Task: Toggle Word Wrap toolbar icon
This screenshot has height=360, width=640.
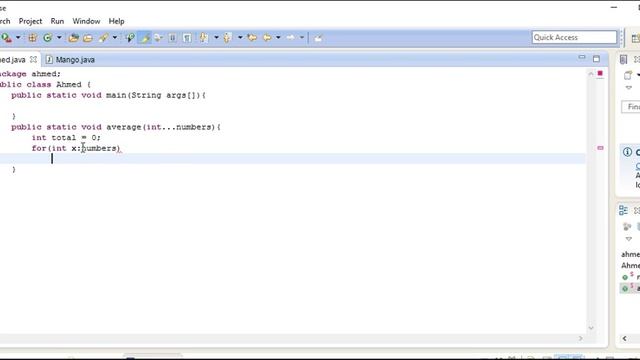Action: [x=158, y=38]
